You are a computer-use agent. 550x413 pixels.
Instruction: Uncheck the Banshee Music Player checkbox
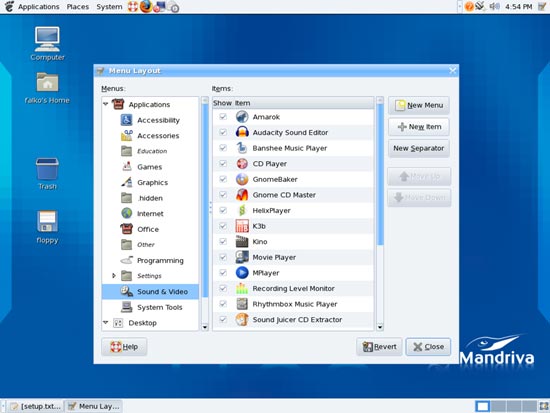point(223,148)
